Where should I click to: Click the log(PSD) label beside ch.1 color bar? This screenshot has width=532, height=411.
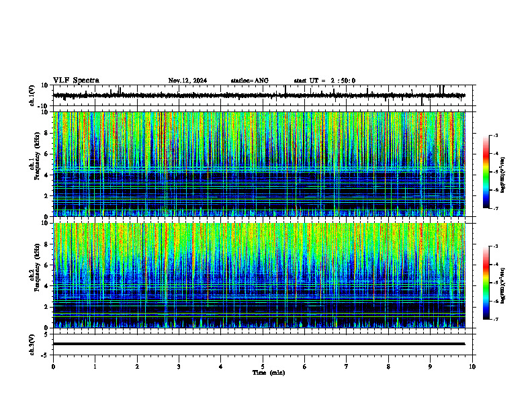[502, 175]
